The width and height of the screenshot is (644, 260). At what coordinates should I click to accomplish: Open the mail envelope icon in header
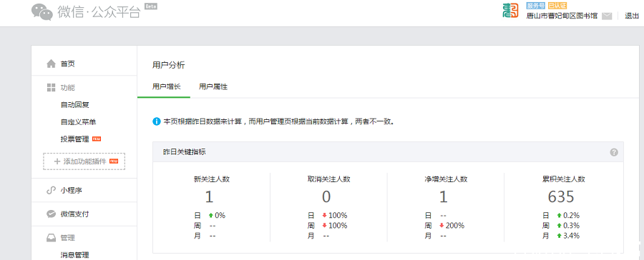(x=607, y=16)
